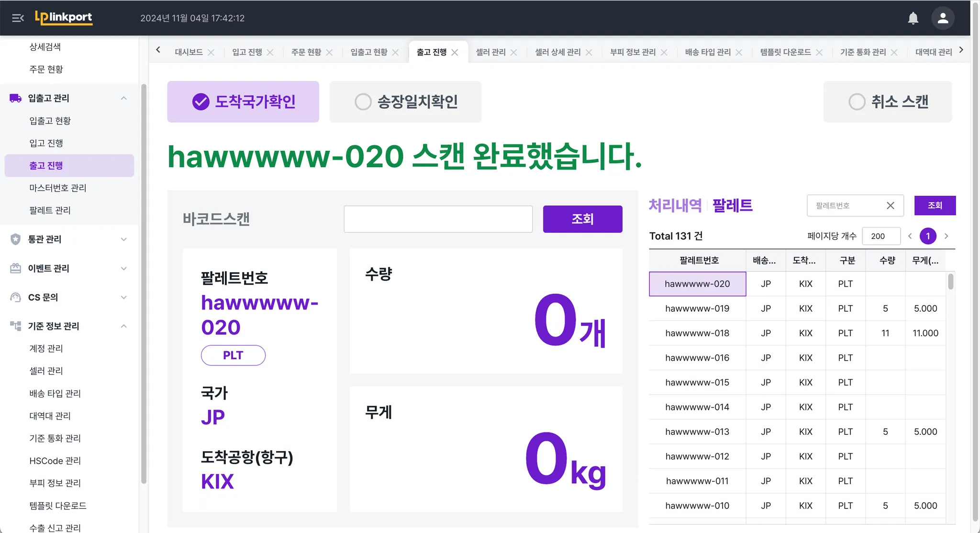Click the shield icon for 통관 관리
This screenshot has width=980, height=533.
[x=15, y=239]
